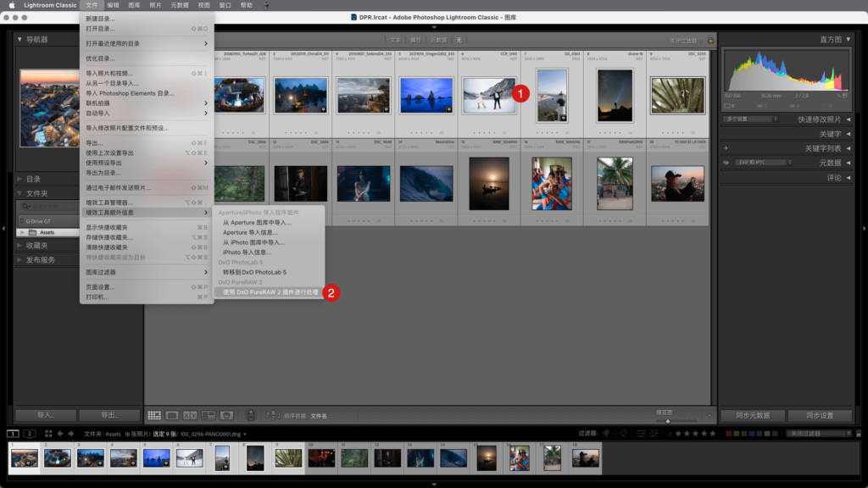The width and height of the screenshot is (868, 488).
Task: Expand the 评论 panel
Action: (x=848, y=178)
